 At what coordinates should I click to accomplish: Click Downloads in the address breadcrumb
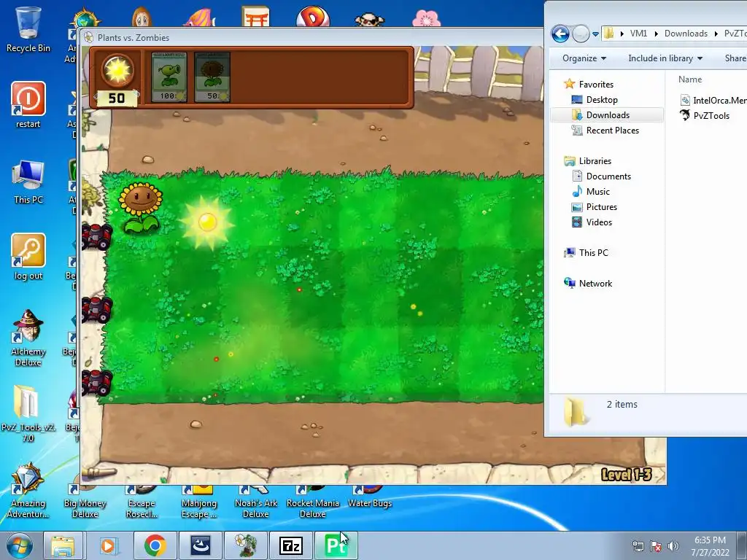pos(686,34)
